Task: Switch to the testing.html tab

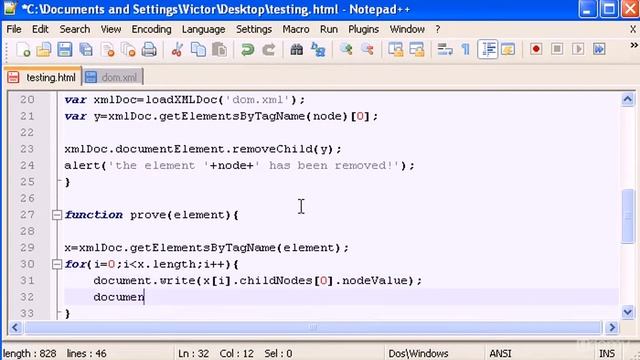Action: tap(43, 77)
